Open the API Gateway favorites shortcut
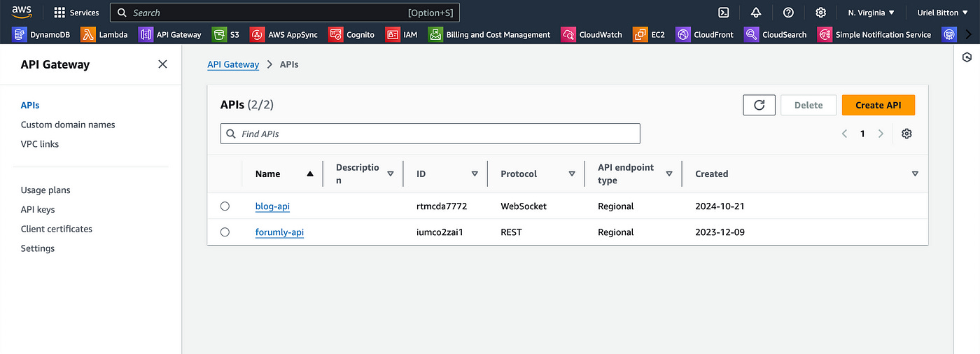 (x=170, y=34)
